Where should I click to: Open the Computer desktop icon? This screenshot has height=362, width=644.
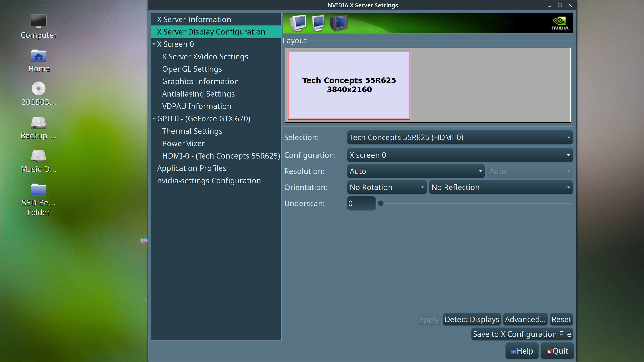tap(39, 26)
